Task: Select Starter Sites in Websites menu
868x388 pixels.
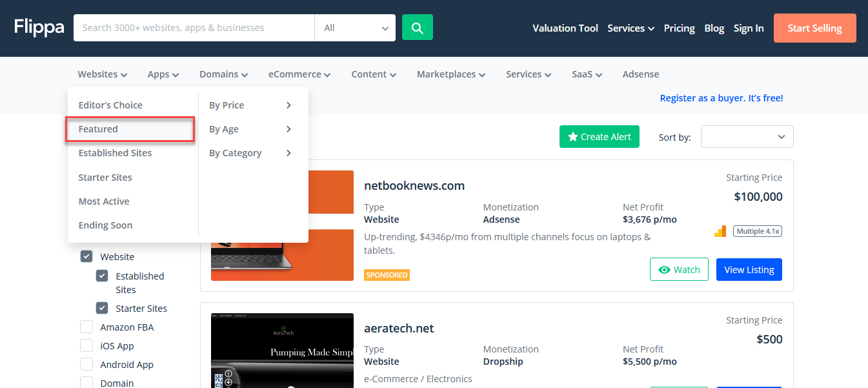Action: coord(105,178)
